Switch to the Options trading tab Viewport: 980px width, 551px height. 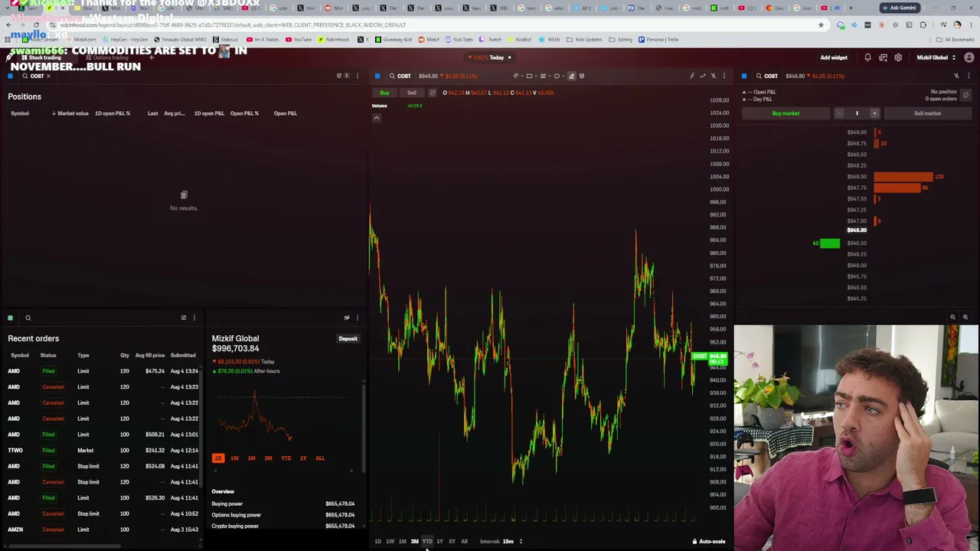coord(107,57)
